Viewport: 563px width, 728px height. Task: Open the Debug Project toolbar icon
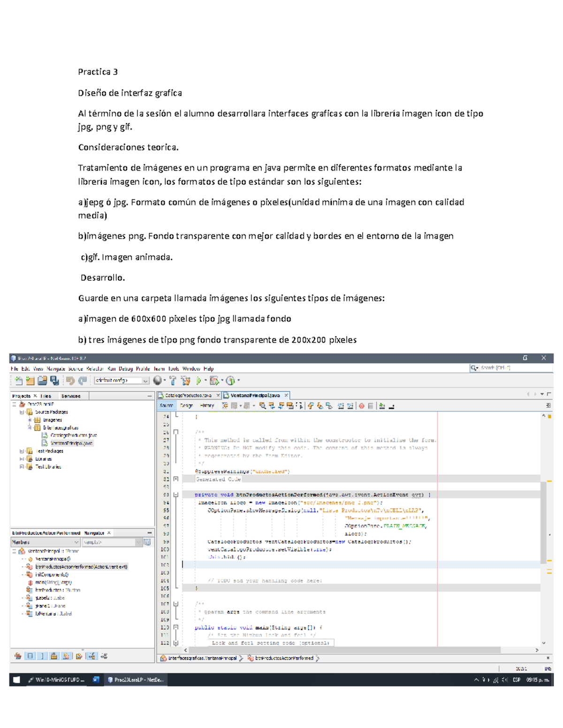tap(213, 380)
